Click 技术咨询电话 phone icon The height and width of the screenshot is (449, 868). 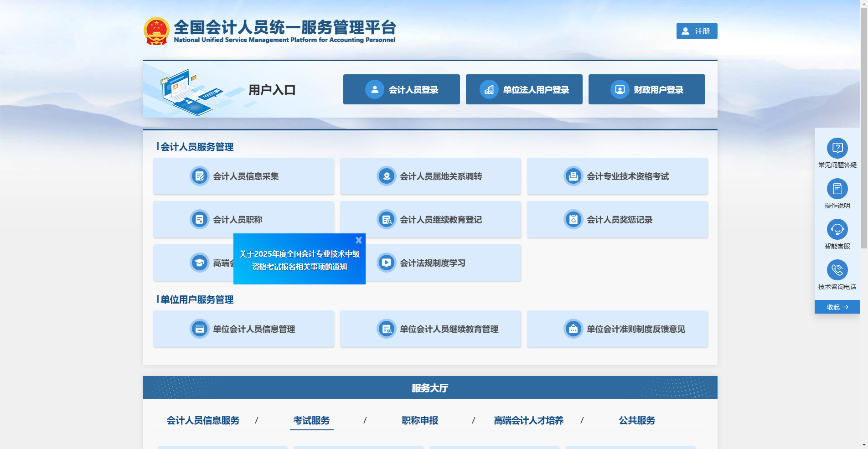(837, 269)
